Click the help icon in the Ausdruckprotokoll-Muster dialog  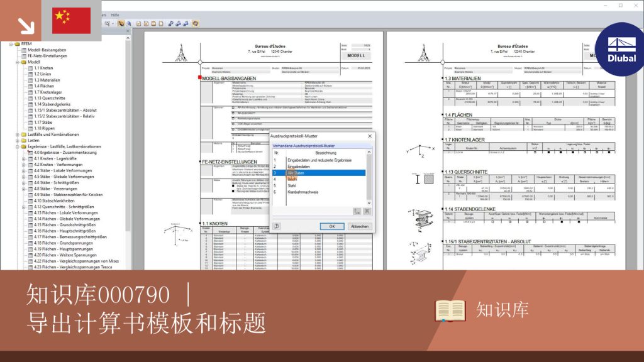coord(277,226)
